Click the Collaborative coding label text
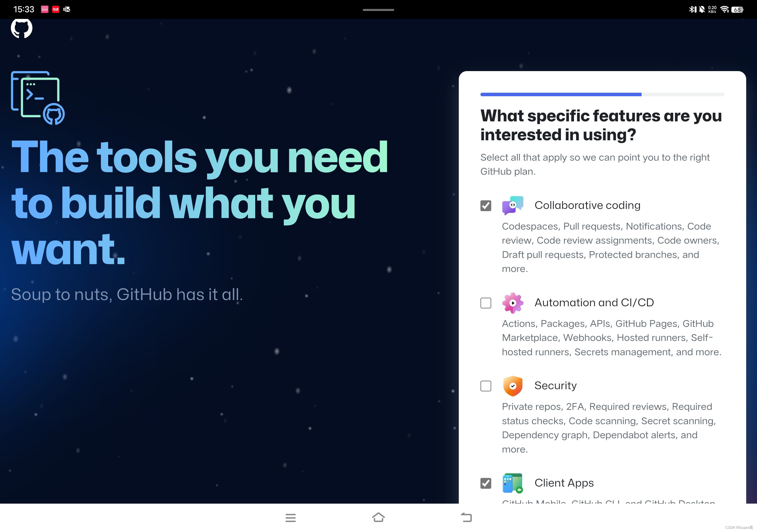The width and height of the screenshot is (757, 532). (x=587, y=205)
